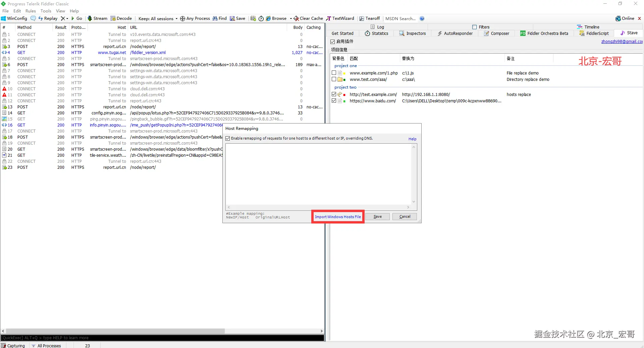
Task: Open the Rules menu
Action: click(31, 11)
